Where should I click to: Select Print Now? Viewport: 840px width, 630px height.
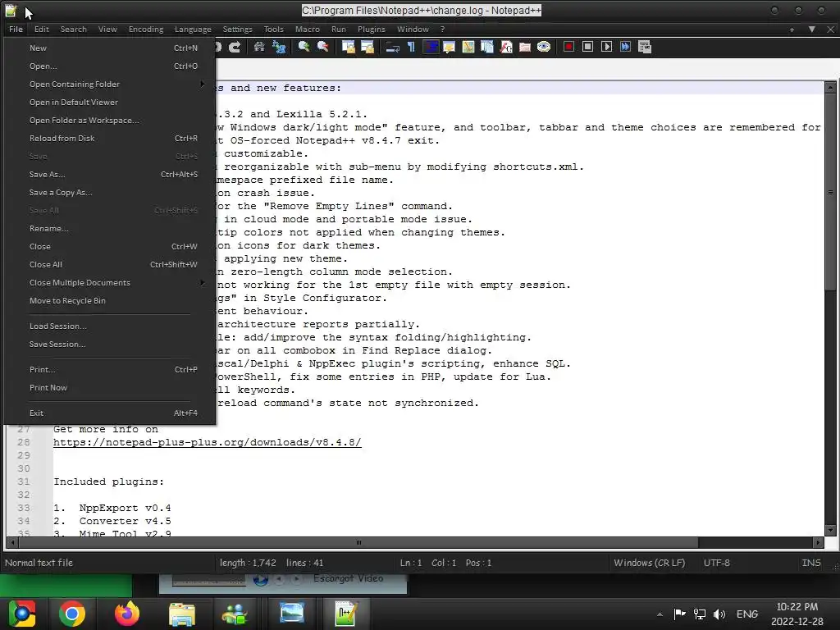tap(110, 387)
